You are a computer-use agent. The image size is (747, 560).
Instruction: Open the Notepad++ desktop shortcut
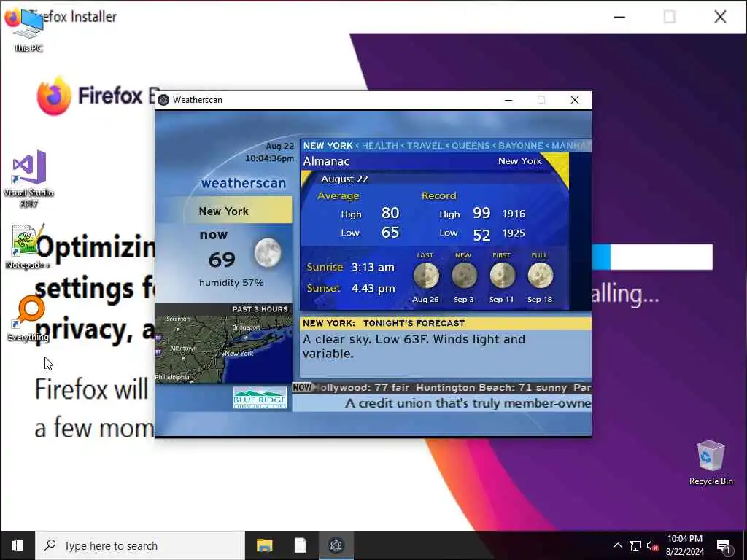28,246
